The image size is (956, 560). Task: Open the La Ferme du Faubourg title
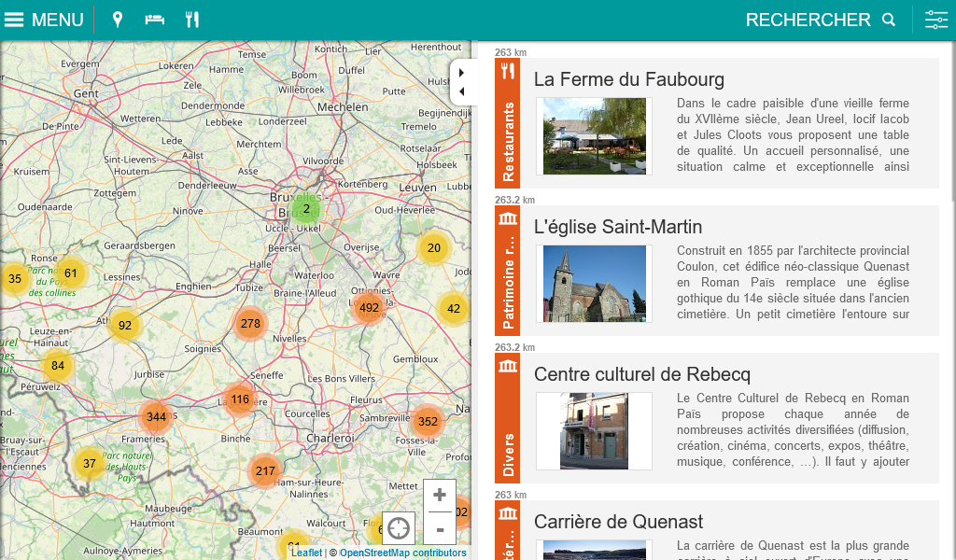point(629,79)
